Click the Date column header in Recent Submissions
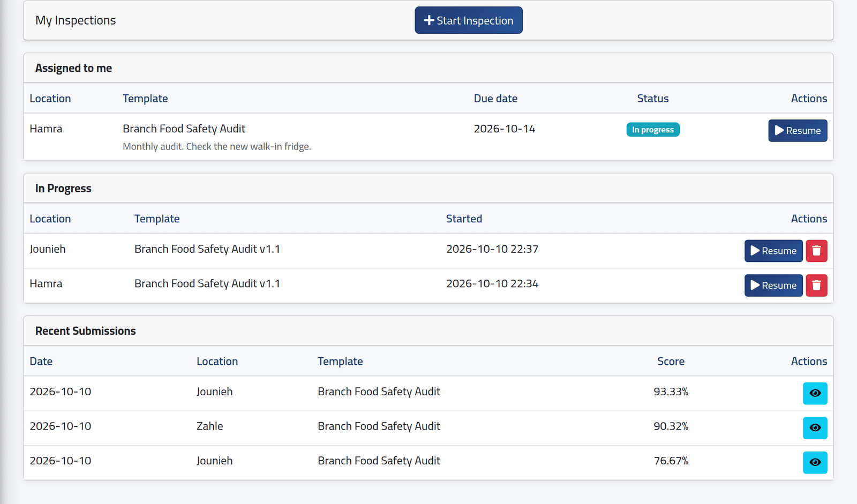Viewport: 857px width, 504px height. click(x=41, y=362)
